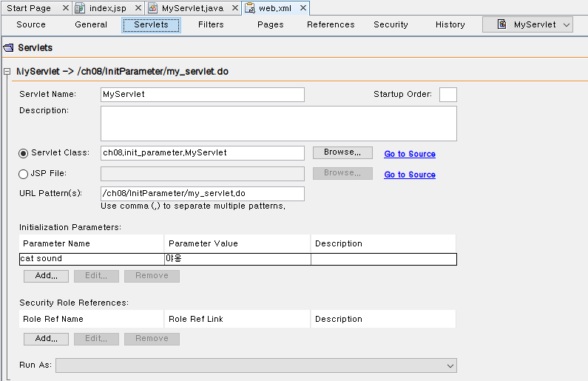This screenshot has width=588, height=381.
Task: Click the MyServlet.java file icon in tab
Action: (152, 8)
